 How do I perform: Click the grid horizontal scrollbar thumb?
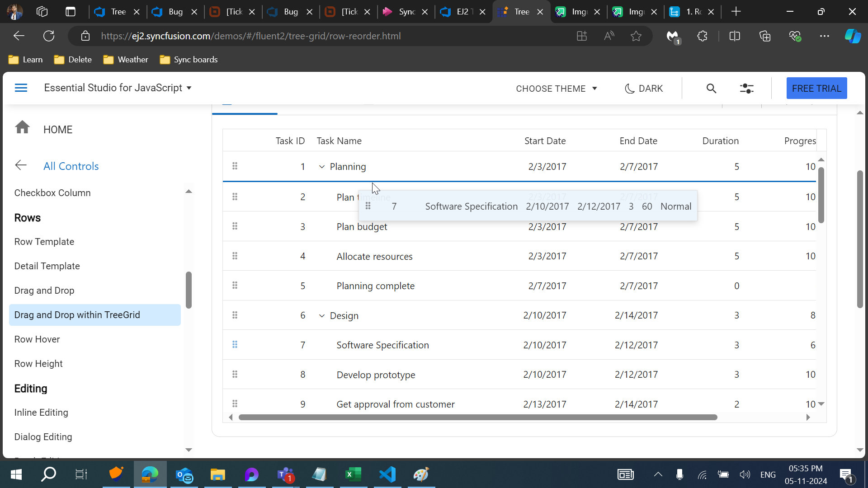pyautogui.click(x=477, y=417)
